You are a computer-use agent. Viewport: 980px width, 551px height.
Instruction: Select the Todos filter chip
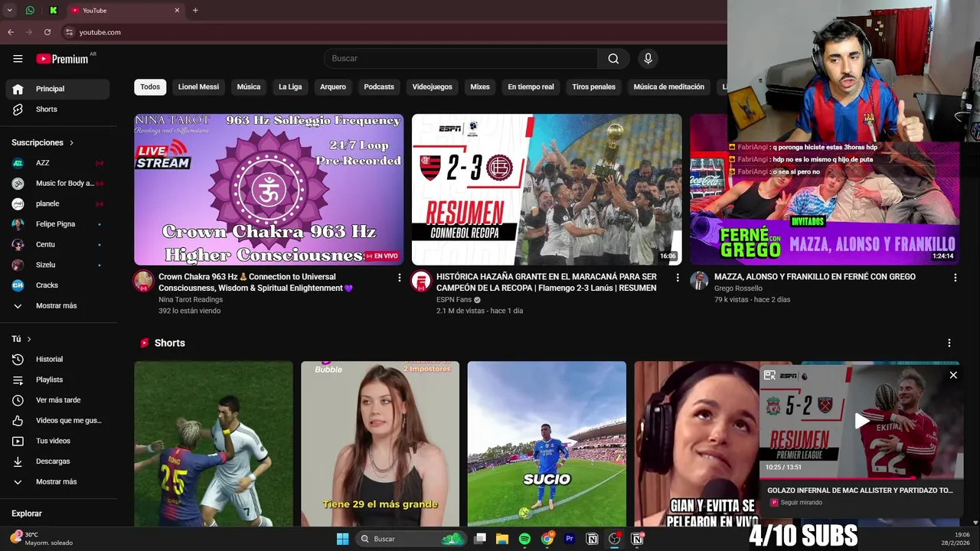pos(150,86)
